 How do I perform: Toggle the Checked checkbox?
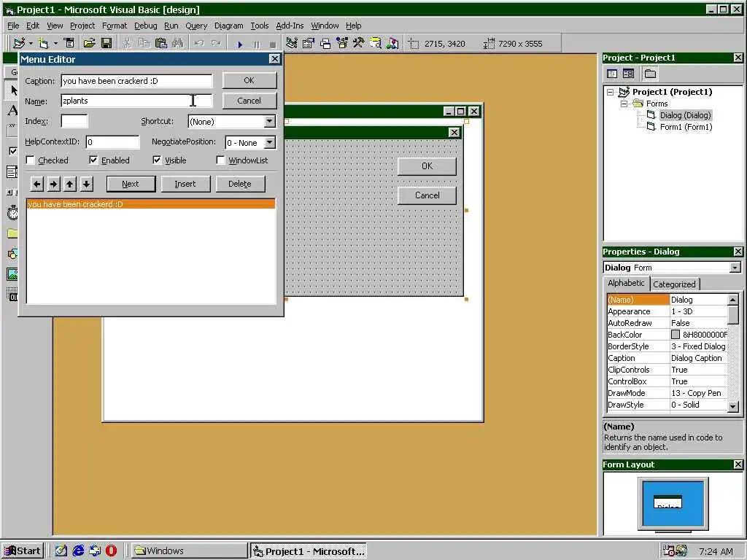[x=31, y=160]
